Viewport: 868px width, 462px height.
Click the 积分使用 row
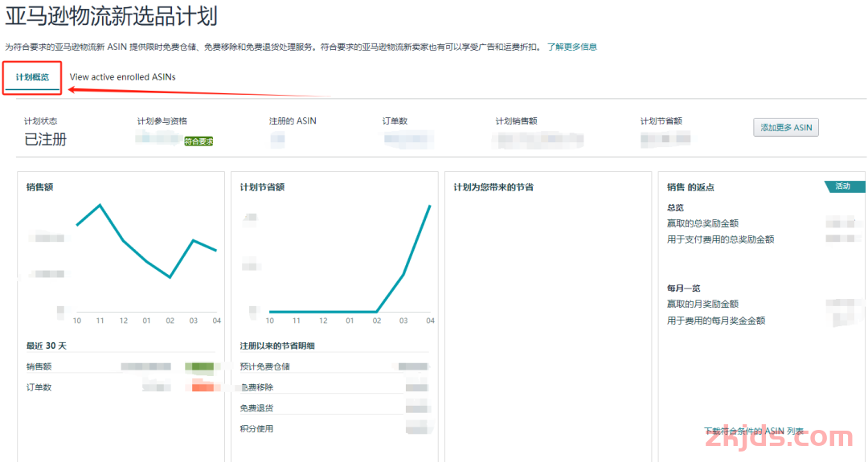(334, 429)
